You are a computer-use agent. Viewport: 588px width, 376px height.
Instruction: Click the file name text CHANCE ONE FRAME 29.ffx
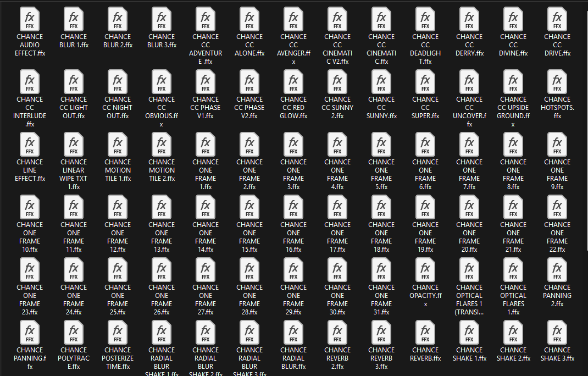(293, 300)
